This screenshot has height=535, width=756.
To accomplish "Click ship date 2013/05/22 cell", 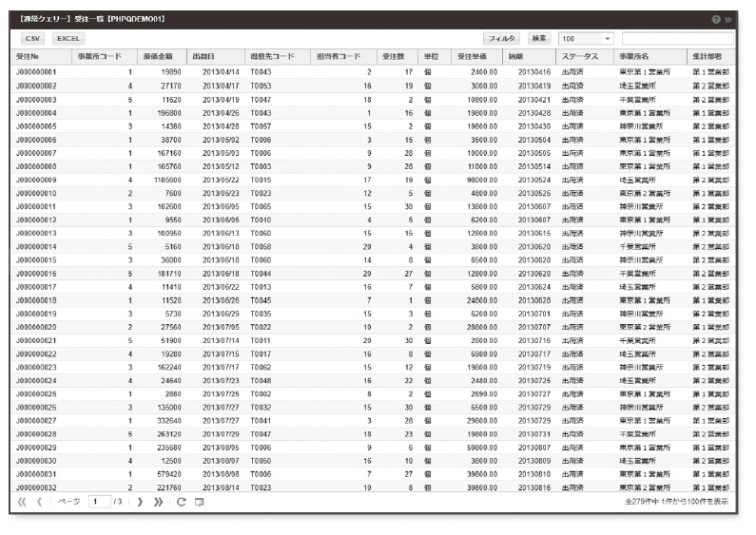I will [x=221, y=180].
